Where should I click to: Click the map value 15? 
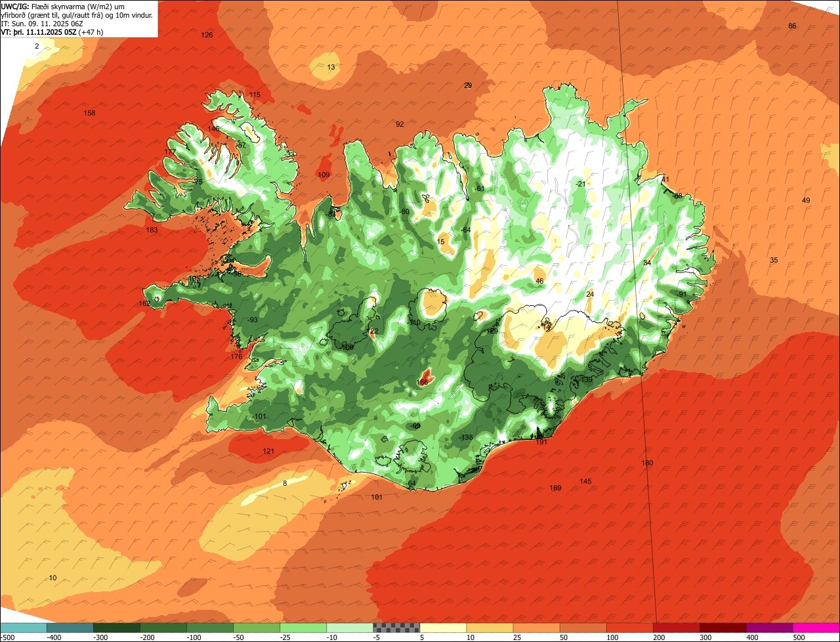(441, 242)
